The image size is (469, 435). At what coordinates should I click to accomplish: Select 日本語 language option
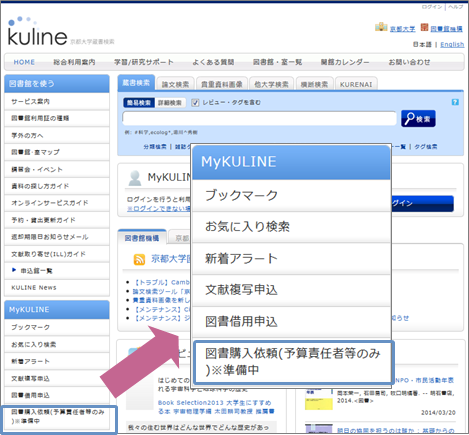pos(422,44)
